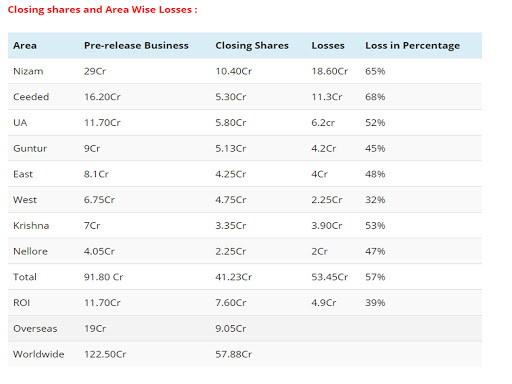The width and height of the screenshot is (512, 384).
Task: Select the Losses column header
Action: (x=328, y=45)
